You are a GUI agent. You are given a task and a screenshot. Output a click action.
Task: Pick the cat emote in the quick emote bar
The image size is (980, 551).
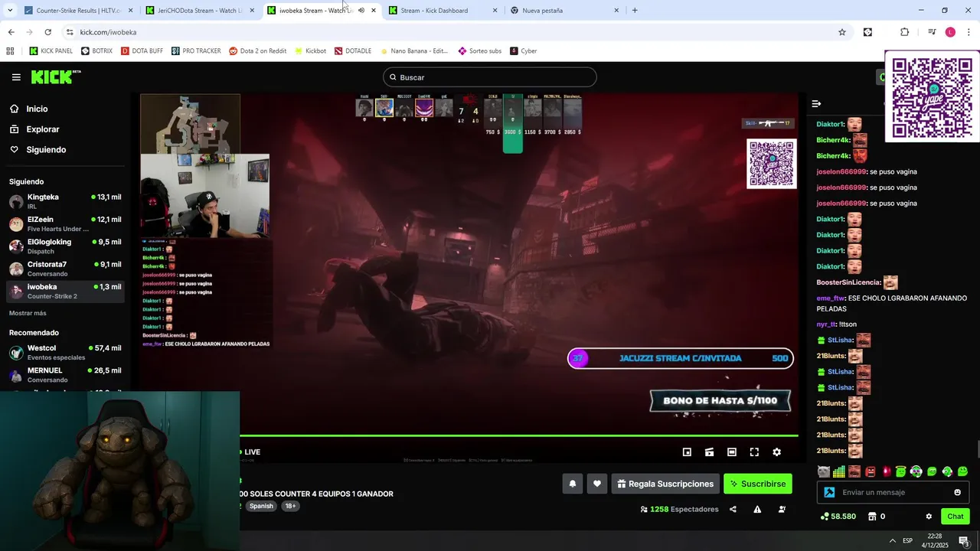tap(823, 471)
